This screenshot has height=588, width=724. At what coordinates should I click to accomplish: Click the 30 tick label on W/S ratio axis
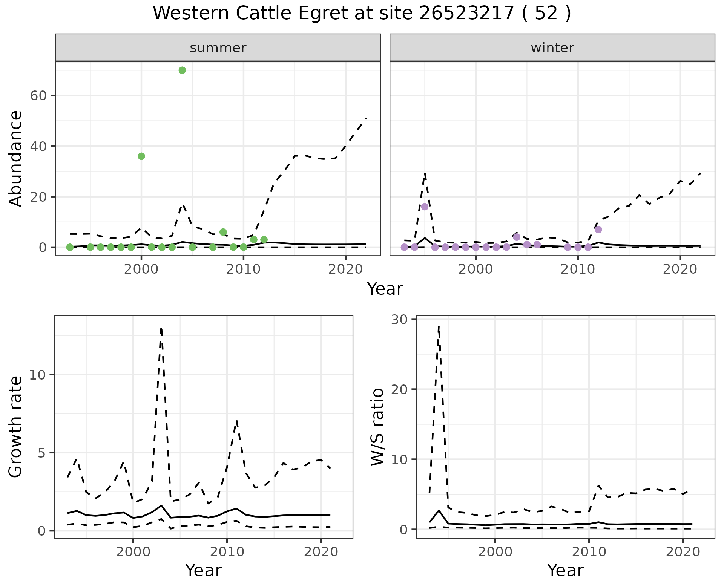click(x=399, y=320)
